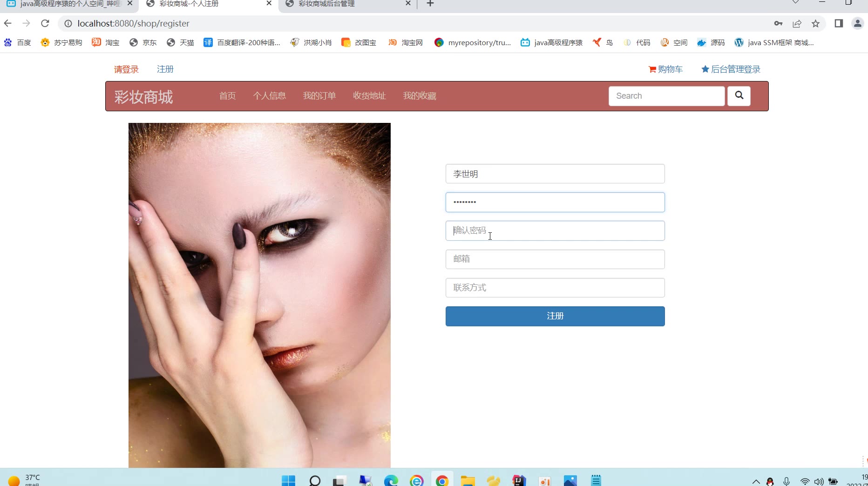Open the 洪湖小肖 bookmark
Image resolution: width=868 pixels, height=486 pixels.
311,42
